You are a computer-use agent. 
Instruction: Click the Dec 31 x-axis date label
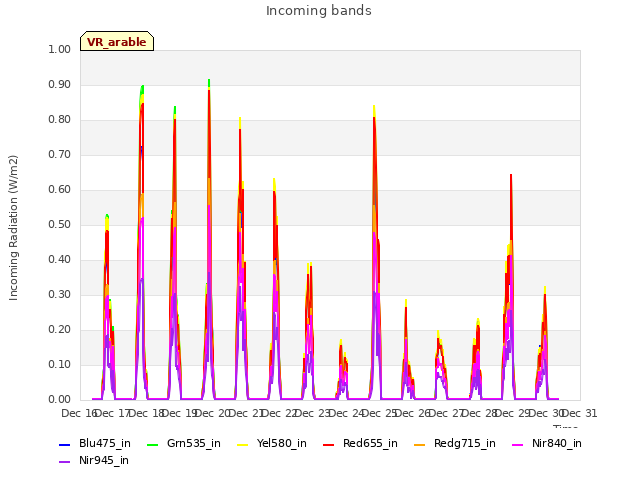click(x=580, y=413)
